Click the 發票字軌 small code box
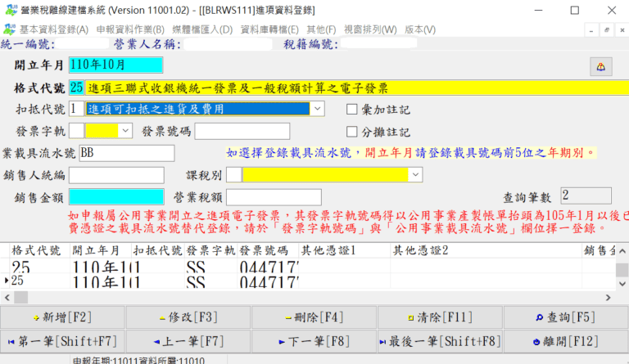The width and height of the screenshot is (629, 364). pyautogui.click(x=77, y=131)
